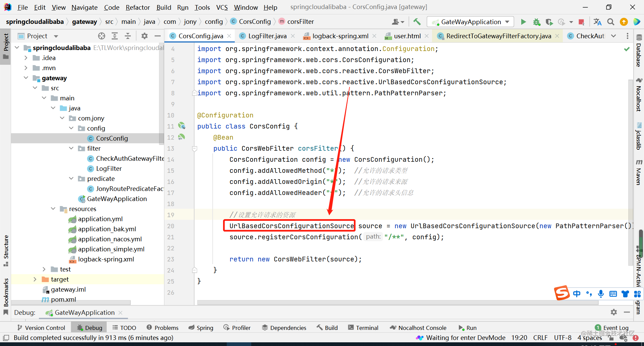644x346 pixels.
Task: Open the Refactor menu
Action: (138, 7)
